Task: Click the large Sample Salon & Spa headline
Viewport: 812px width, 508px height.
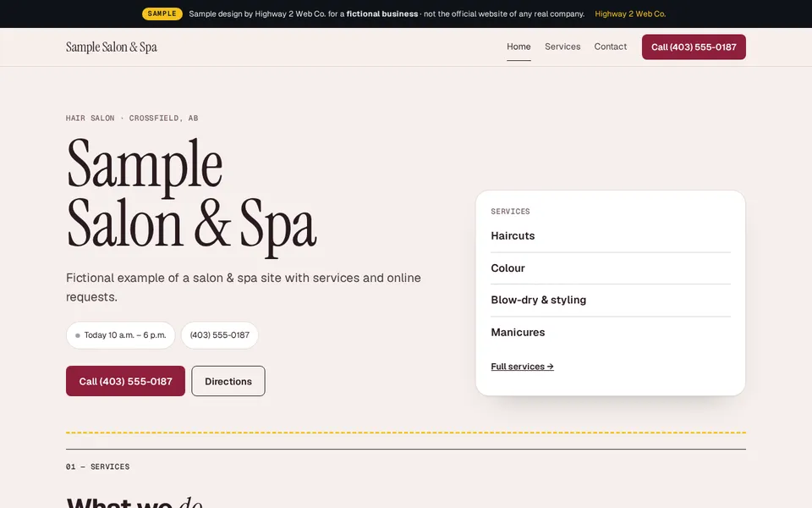Action: pos(192,197)
